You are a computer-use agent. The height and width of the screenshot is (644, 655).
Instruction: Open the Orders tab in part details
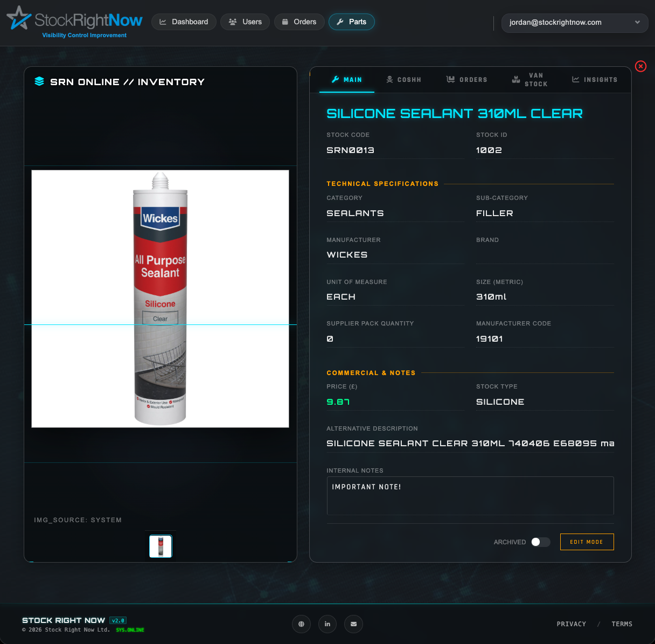pyautogui.click(x=466, y=79)
